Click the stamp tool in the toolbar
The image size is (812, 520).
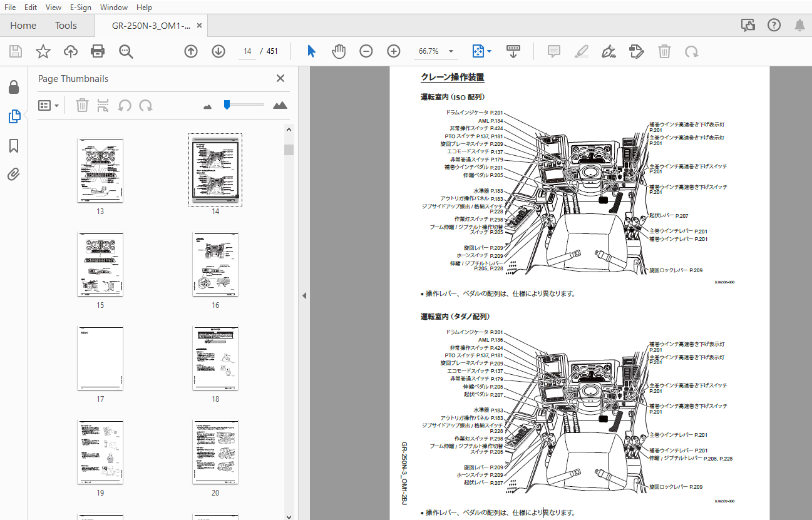637,51
